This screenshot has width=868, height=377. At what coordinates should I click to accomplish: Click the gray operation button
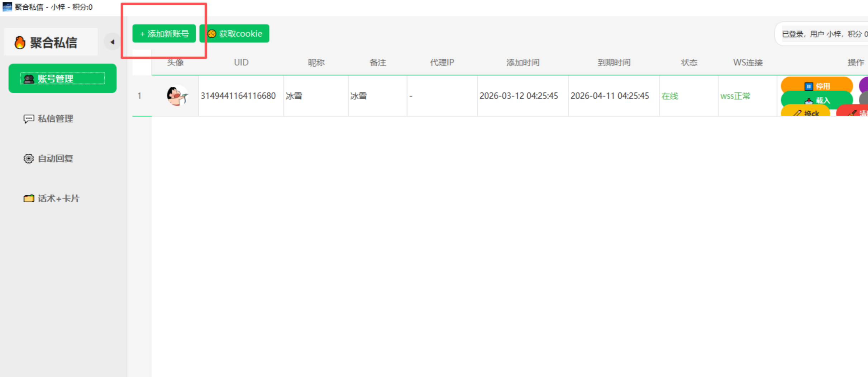coord(864,99)
